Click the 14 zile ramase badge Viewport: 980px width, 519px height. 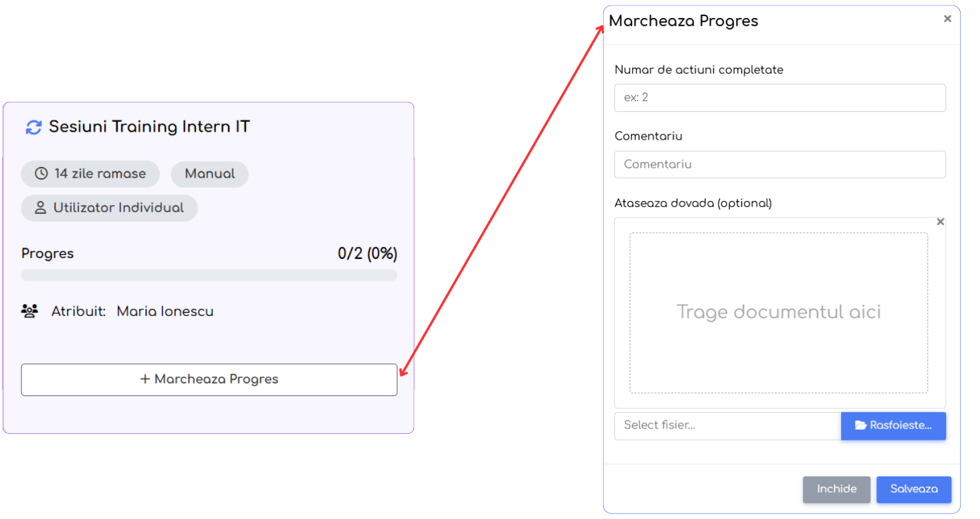point(90,174)
